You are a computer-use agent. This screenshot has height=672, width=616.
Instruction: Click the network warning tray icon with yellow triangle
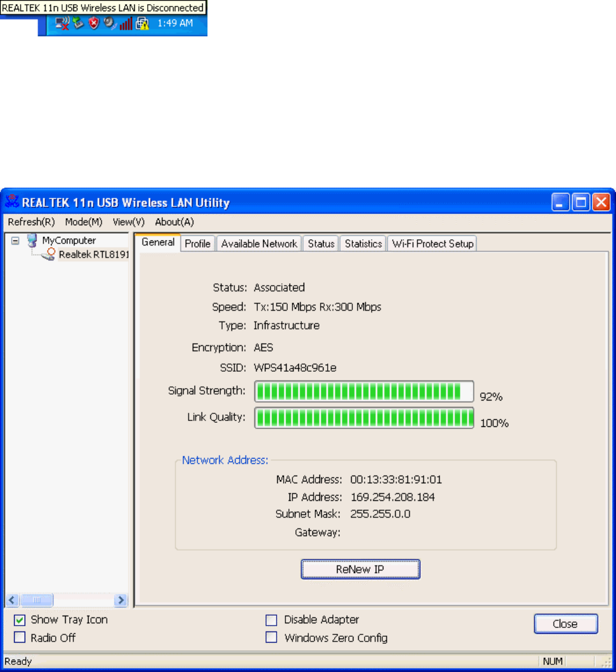pos(142,23)
